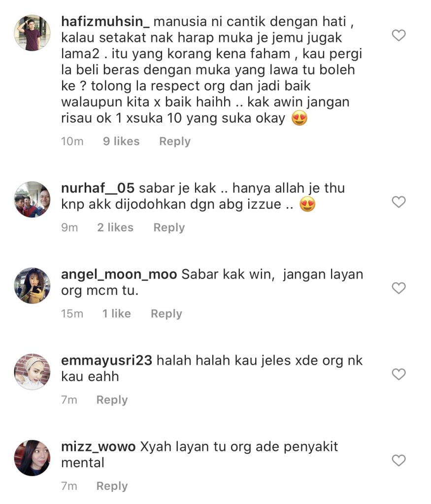Image resolution: width=431 pixels, height=504 pixels.
Task: Open hafizmuhsin_ profile picture
Action: (32, 32)
